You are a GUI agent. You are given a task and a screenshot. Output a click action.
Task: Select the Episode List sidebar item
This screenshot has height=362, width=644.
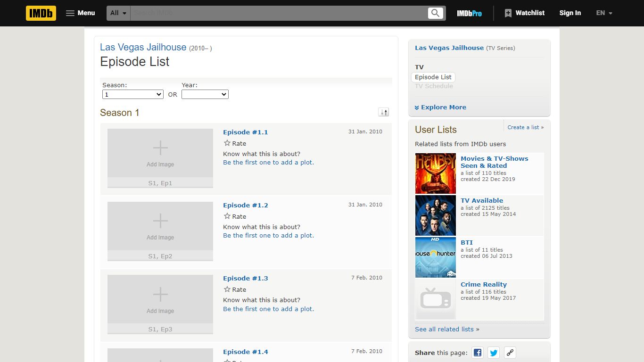433,77
